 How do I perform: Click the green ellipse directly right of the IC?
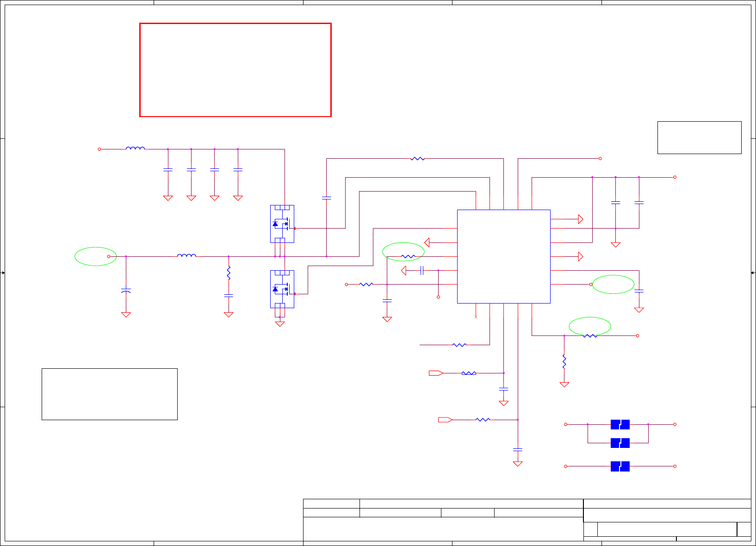(613, 285)
